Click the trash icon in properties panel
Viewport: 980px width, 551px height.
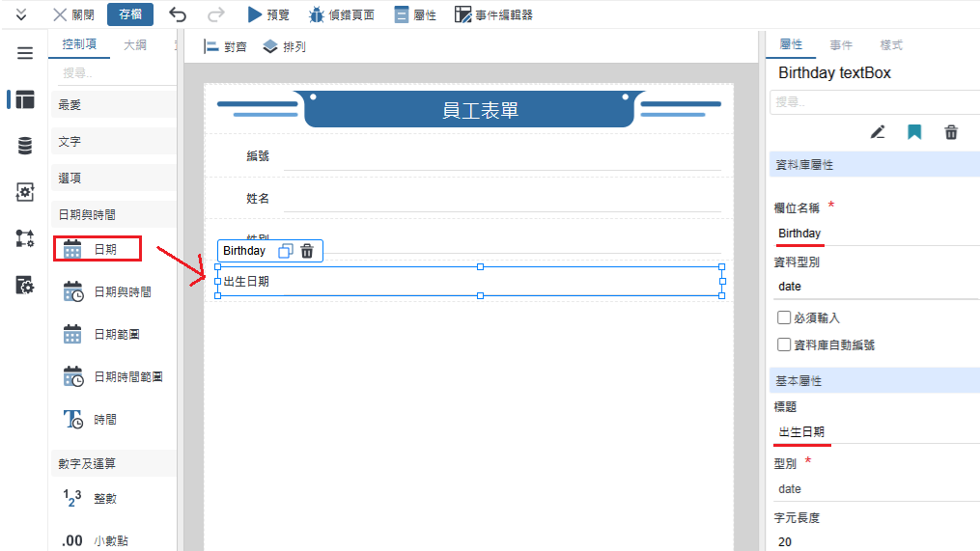point(951,132)
